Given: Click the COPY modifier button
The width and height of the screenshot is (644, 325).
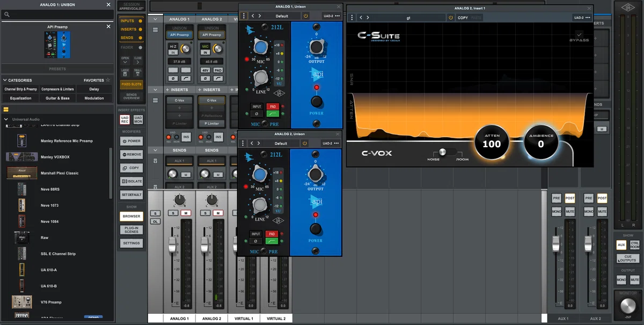Looking at the screenshot, I should 131,168.
